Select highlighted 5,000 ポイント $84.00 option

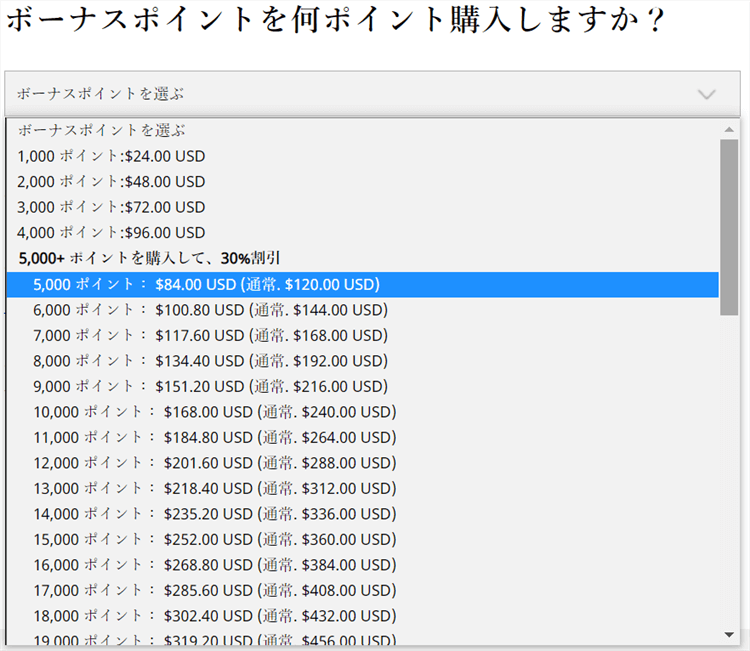206,284
